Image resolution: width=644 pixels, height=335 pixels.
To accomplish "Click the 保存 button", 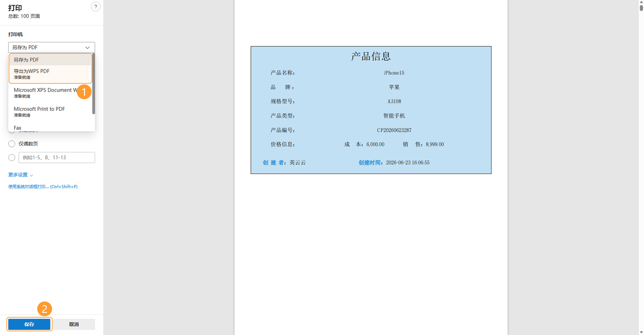I will pyautogui.click(x=29, y=324).
